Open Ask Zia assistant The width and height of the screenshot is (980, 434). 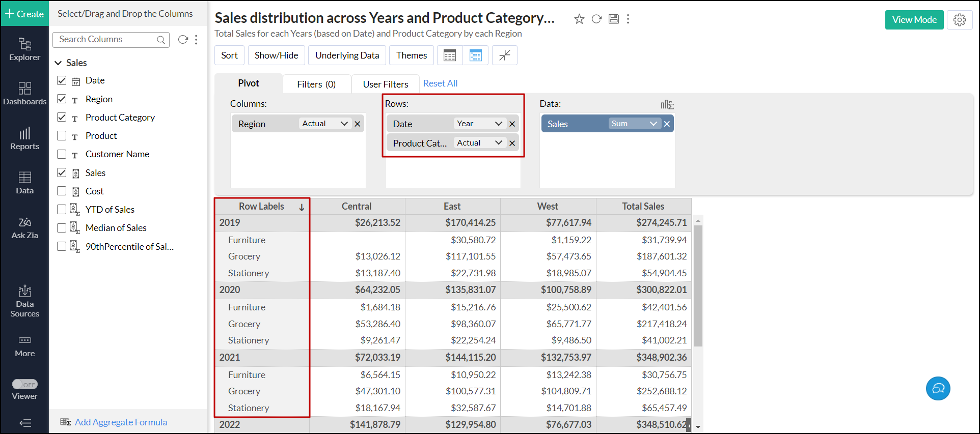24,228
